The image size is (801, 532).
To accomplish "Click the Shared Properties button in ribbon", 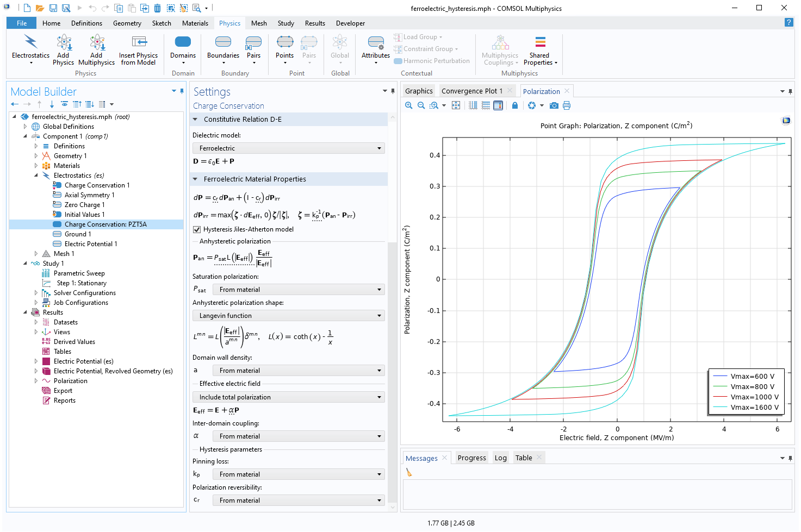I will click(539, 49).
